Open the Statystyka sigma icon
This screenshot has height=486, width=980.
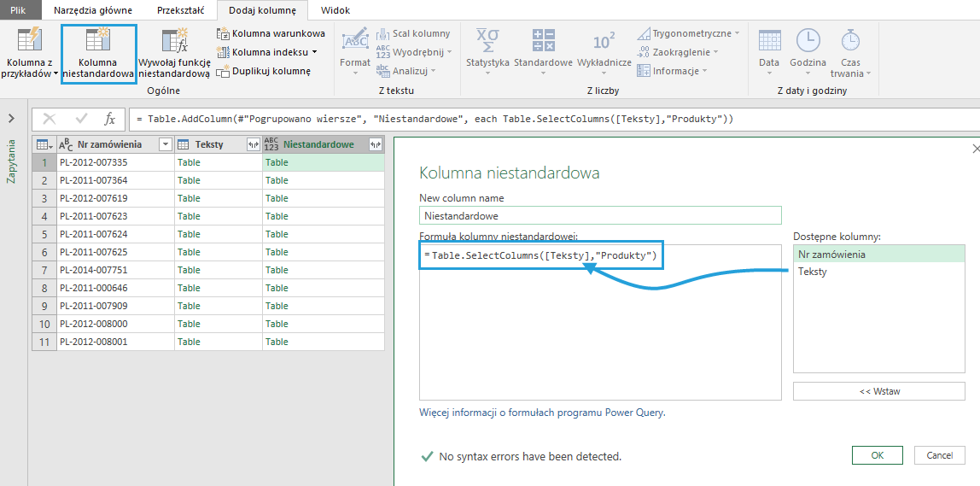[x=487, y=41]
